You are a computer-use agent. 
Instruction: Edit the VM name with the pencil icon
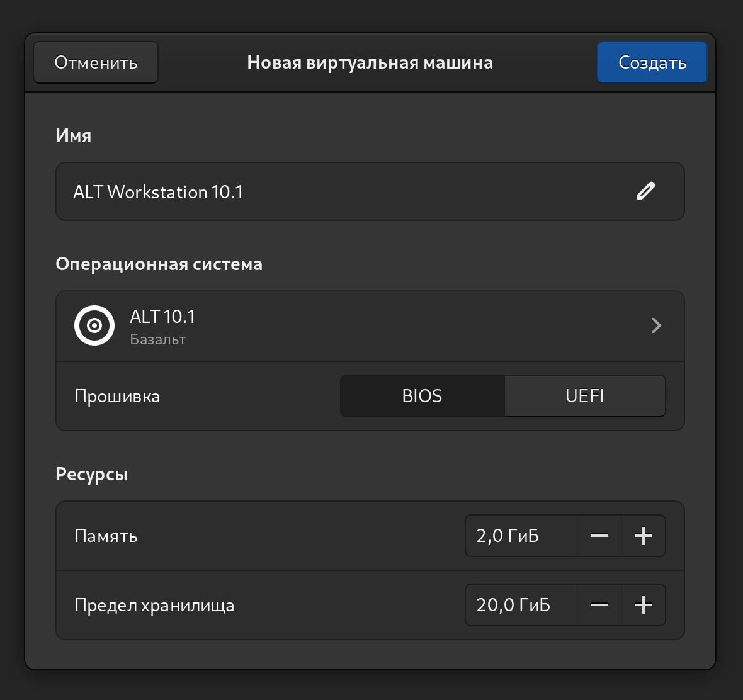(645, 191)
